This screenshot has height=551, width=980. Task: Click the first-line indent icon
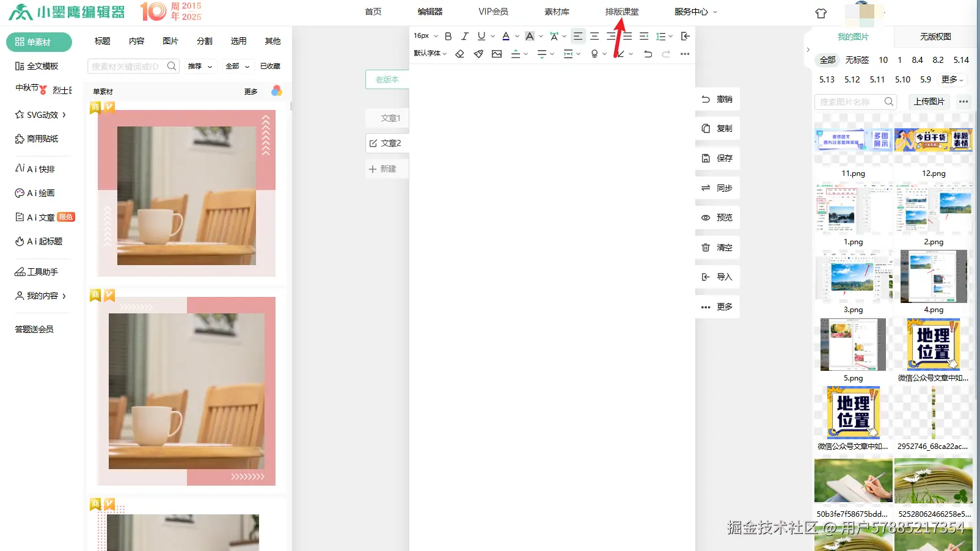[644, 36]
